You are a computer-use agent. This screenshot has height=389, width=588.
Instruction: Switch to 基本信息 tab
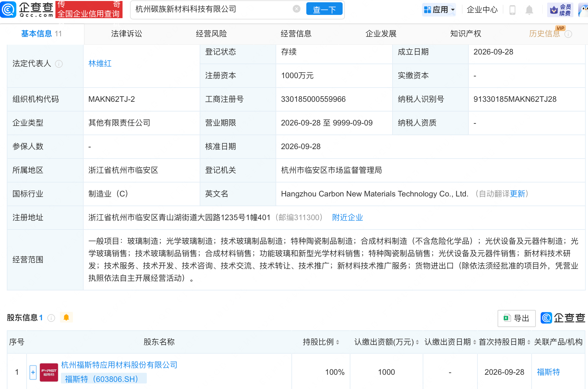(x=41, y=34)
